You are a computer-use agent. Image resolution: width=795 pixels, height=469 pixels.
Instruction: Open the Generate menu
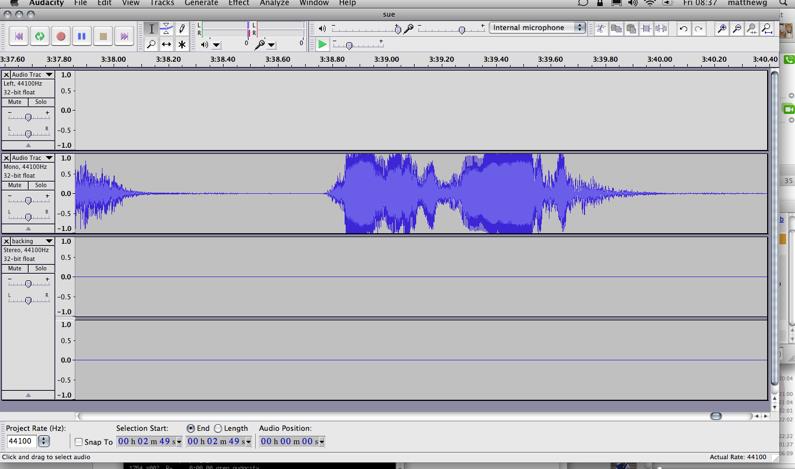click(x=201, y=4)
